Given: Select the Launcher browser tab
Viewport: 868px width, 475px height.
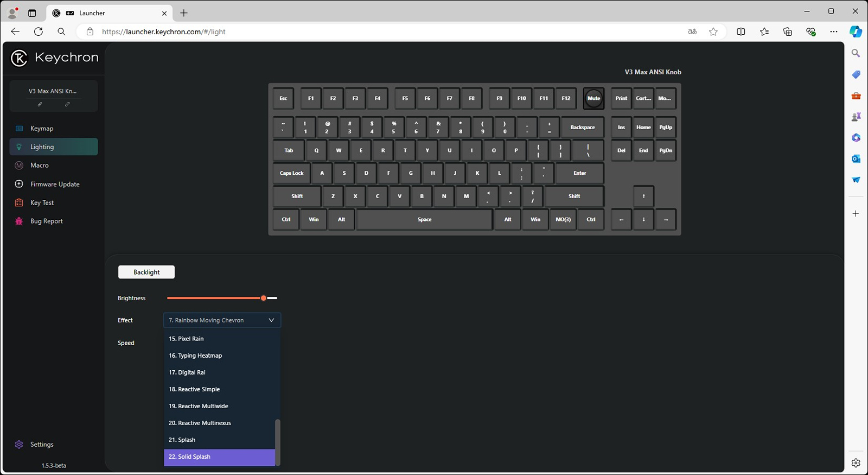Looking at the screenshot, I should click(110, 13).
